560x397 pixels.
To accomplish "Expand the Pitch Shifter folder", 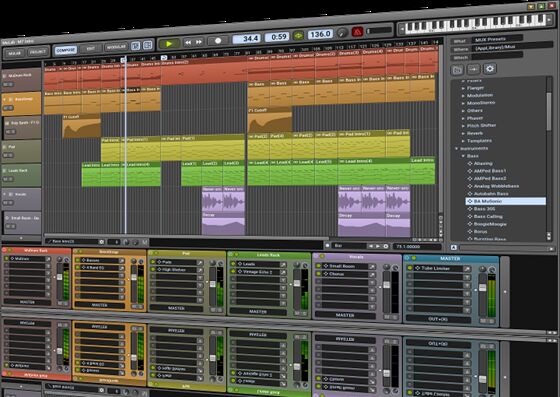I will click(463, 126).
